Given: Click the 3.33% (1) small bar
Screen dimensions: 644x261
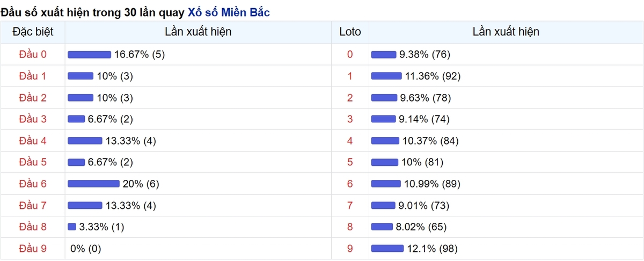Looking at the screenshot, I should click(x=72, y=227).
